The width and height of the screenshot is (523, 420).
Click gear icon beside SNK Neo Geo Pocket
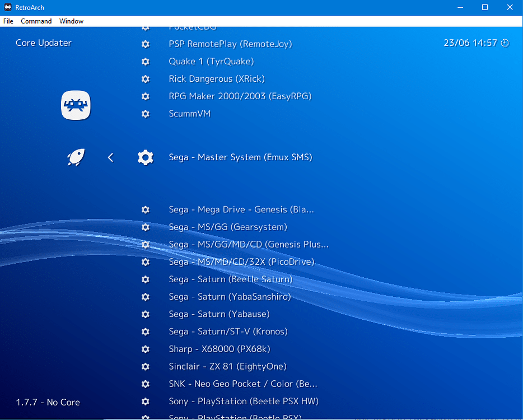(x=146, y=384)
